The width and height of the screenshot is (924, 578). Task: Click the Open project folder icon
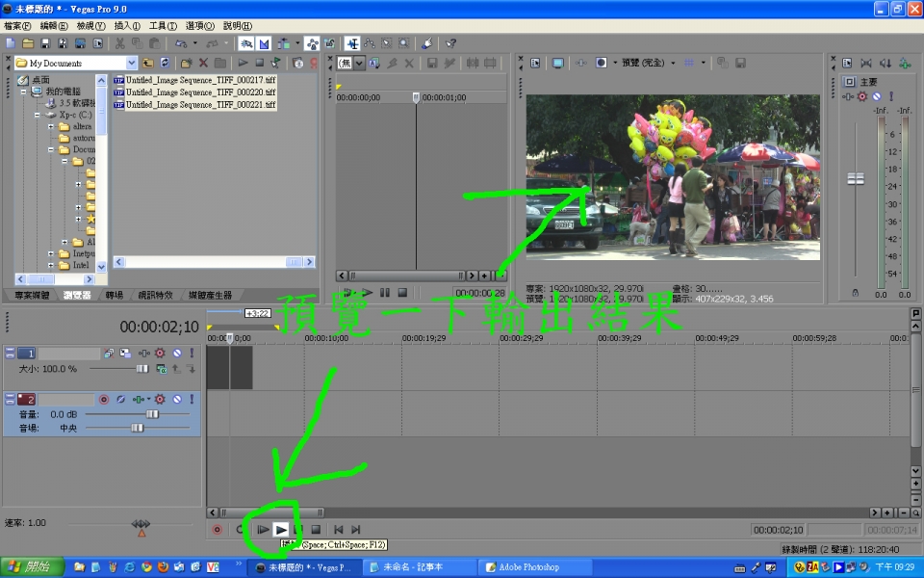pyautogui.click(x=28, y=43)
